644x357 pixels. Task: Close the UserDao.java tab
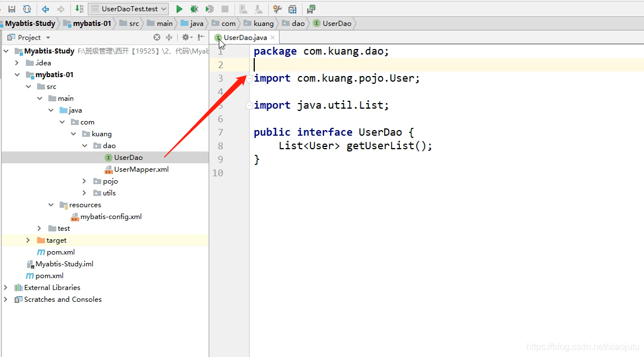[x=272, y=37]
